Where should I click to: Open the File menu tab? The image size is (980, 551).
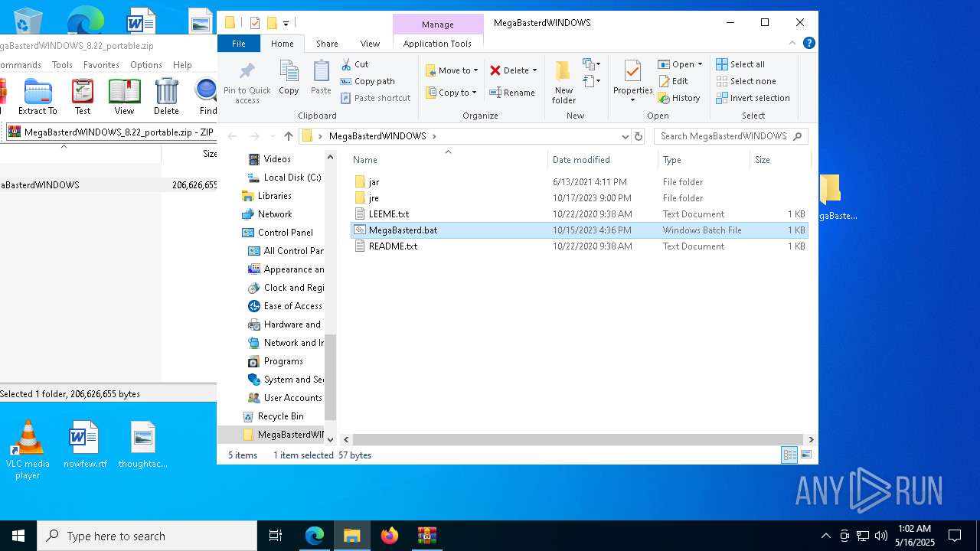[239, 44]
